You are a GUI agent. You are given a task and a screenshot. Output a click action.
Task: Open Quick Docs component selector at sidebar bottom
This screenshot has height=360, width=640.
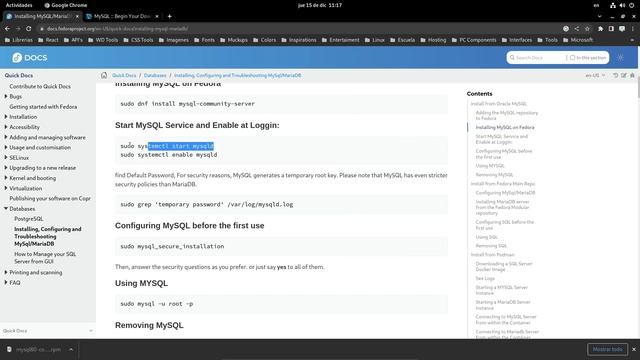point(48,331)
